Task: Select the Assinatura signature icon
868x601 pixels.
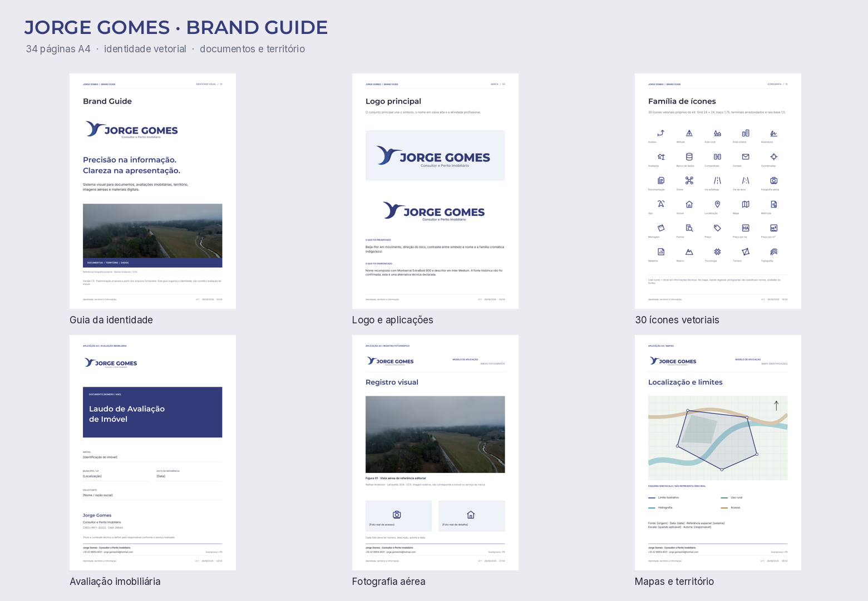Action: click(773, 133)
